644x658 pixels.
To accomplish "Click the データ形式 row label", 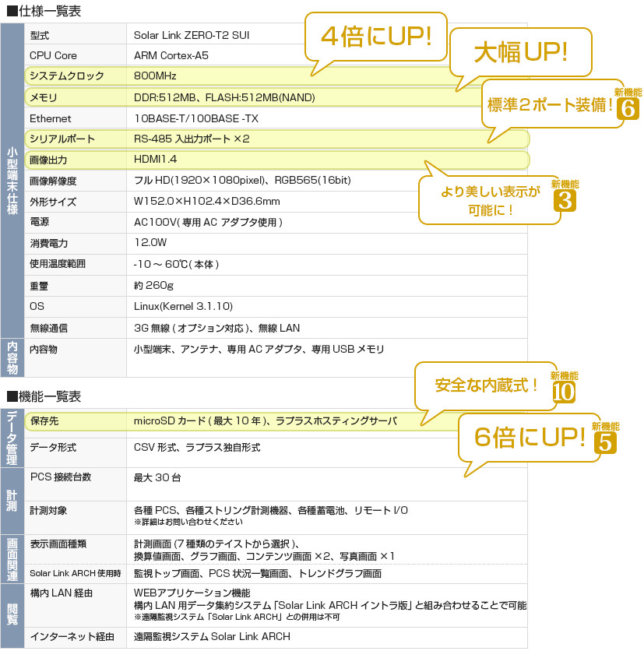I will click(53, 447).
